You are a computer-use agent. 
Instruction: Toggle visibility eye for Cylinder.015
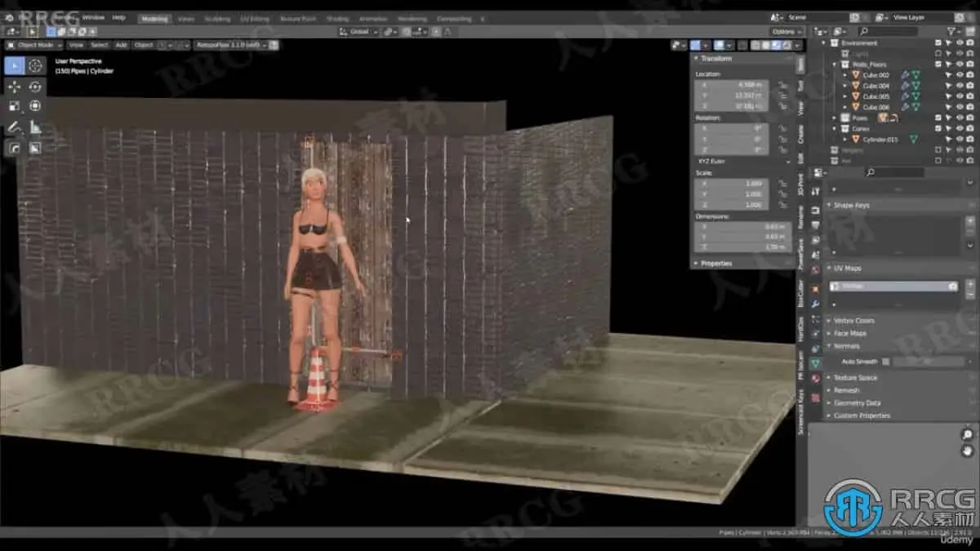coord(960,140)
